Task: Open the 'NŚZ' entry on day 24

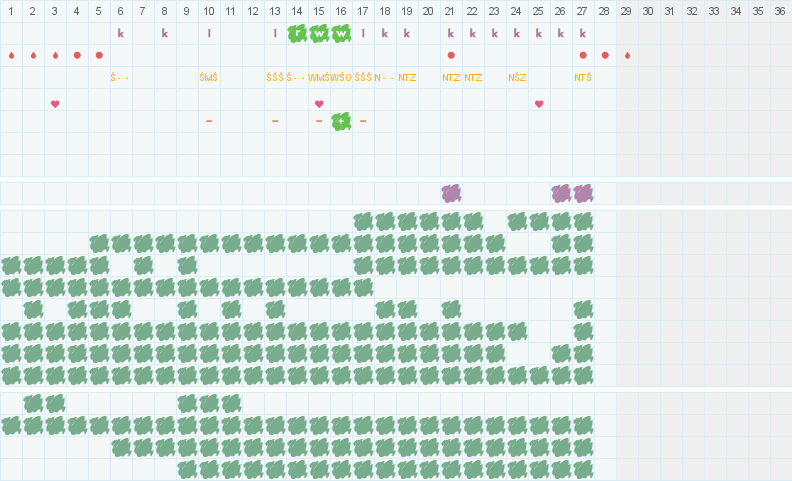Action: click(517, 77)
